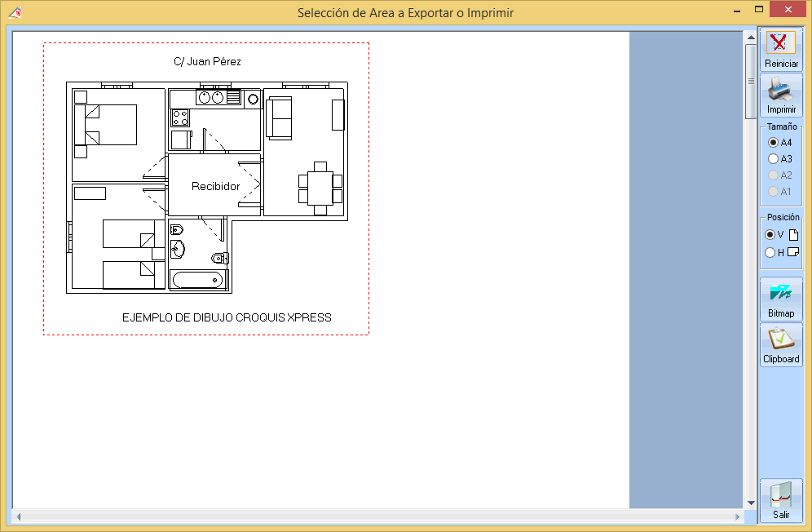Image resolution: width=812 pixels, height=532 pixels.
Task: Choose the H horizontal position radio button
Action: [770, 253]
